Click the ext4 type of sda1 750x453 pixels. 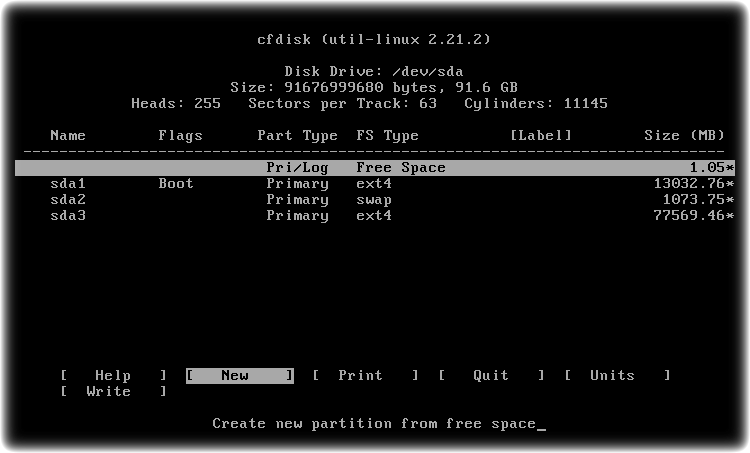coord(374,184)
